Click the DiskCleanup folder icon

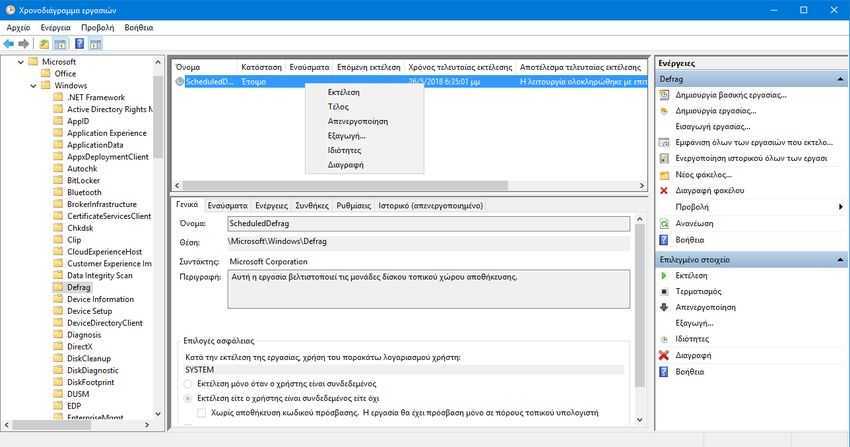[x=59, y=358]
